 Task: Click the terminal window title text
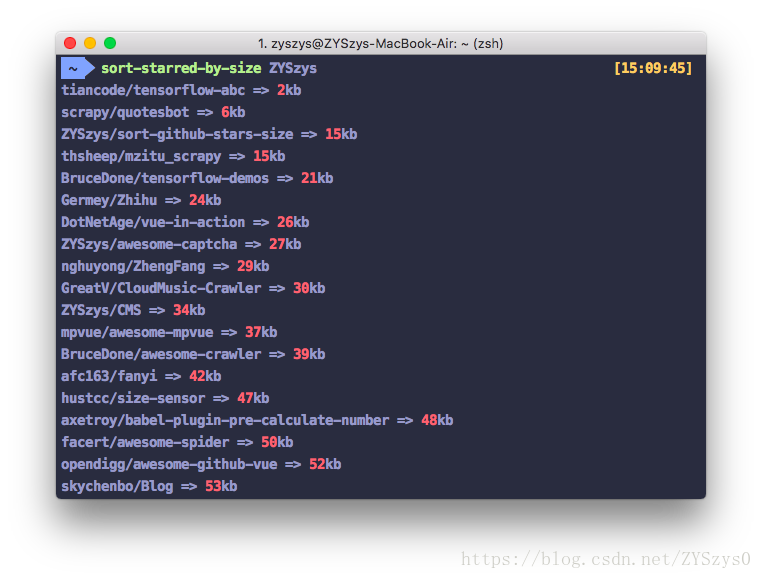click(x=381, y=44)
